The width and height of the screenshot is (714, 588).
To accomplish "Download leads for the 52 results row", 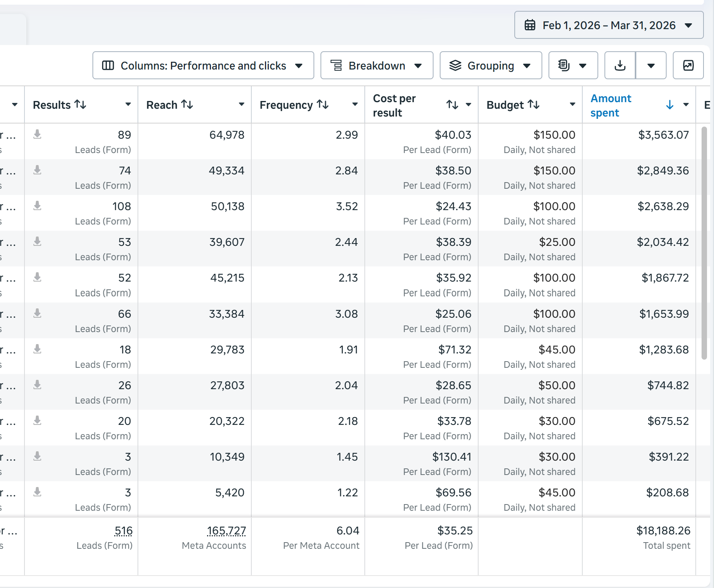I will pos(37,277).
